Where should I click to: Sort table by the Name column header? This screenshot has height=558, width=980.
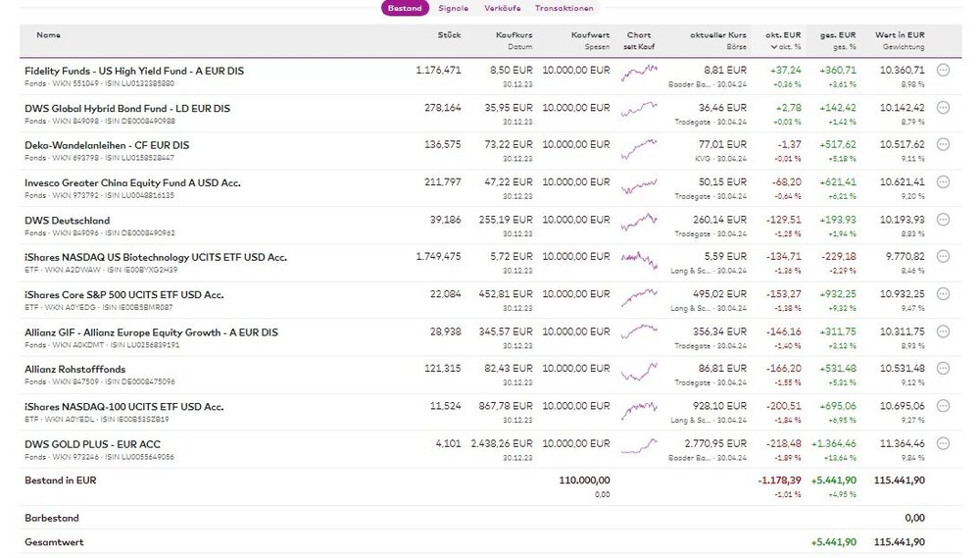point(48,35)
